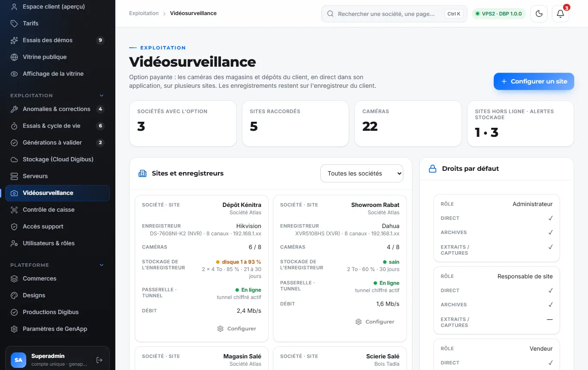Viewport: 588px width, 370px height.
Task: Click the Exploitation breadcrumb link
Action: 144,13
